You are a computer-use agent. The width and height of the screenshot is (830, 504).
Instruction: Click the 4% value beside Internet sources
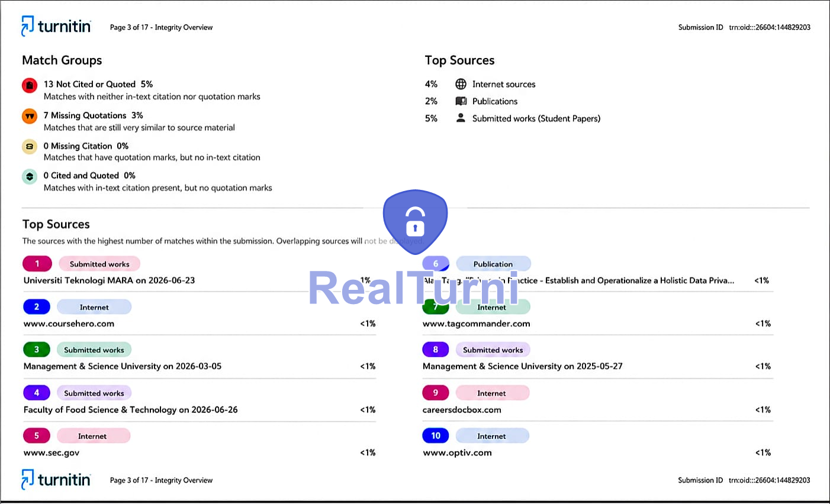point(431,84)
